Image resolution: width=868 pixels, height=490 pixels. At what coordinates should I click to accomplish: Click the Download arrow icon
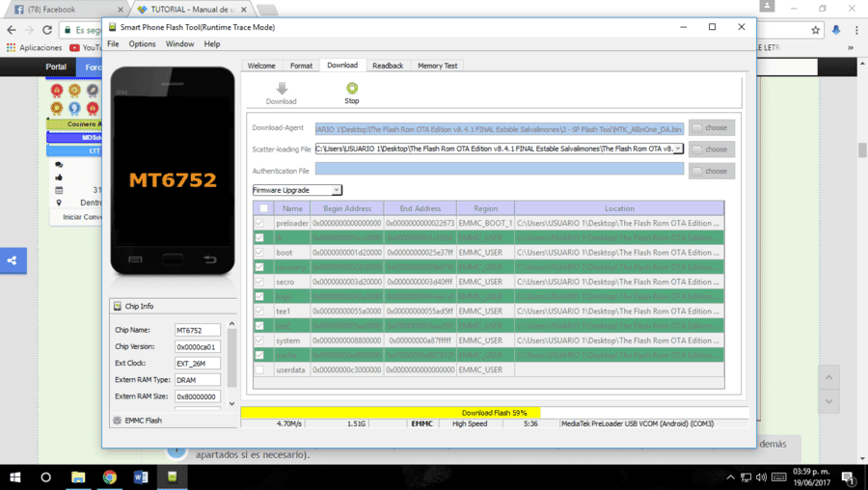[x=282, y=88]
